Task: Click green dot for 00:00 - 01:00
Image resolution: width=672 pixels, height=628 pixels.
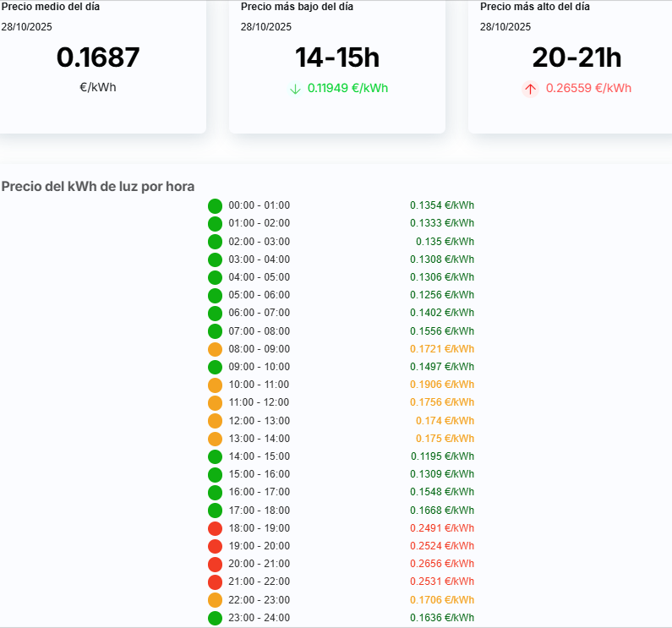Action: pyautogui.click(x=215, y=205)
